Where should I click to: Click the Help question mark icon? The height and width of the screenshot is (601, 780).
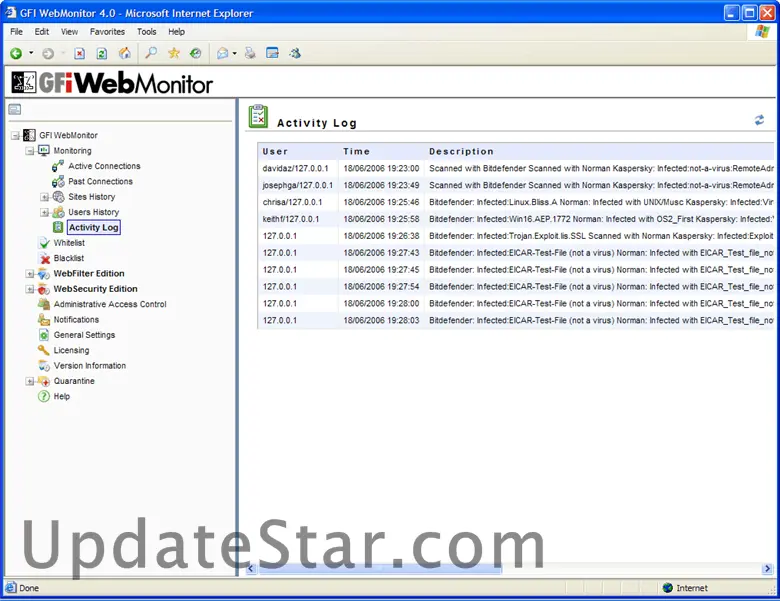tap(44, 397)
